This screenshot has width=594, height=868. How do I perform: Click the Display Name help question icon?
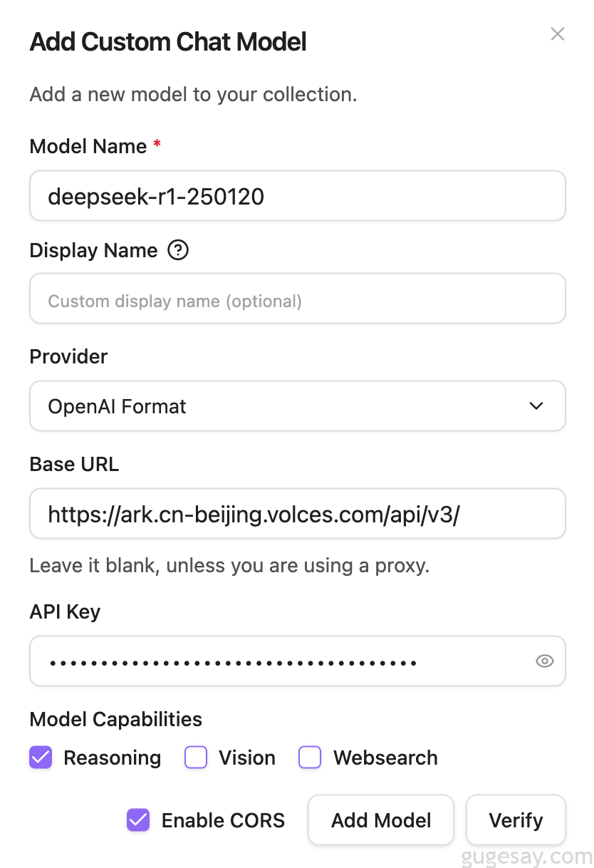pos(177,250)
